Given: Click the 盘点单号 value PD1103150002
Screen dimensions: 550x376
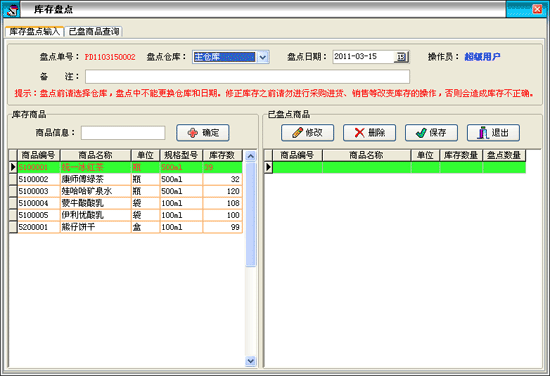Looking at the screenshot, I should 110,57.
